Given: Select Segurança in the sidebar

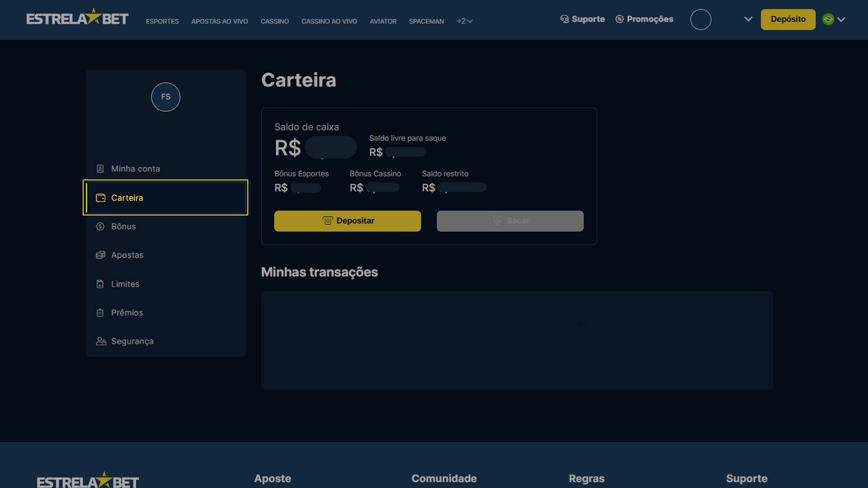Looking at the screenshot, I should pos(165,341).
